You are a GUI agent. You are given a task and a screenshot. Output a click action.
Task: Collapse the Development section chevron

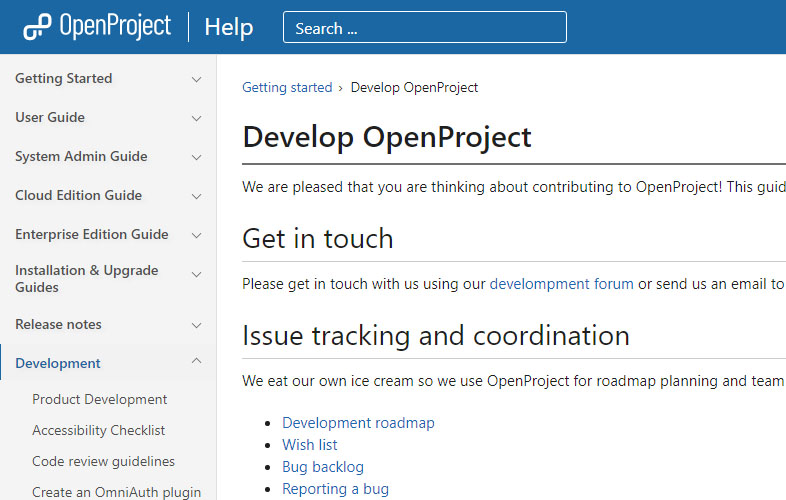point(197,362)
